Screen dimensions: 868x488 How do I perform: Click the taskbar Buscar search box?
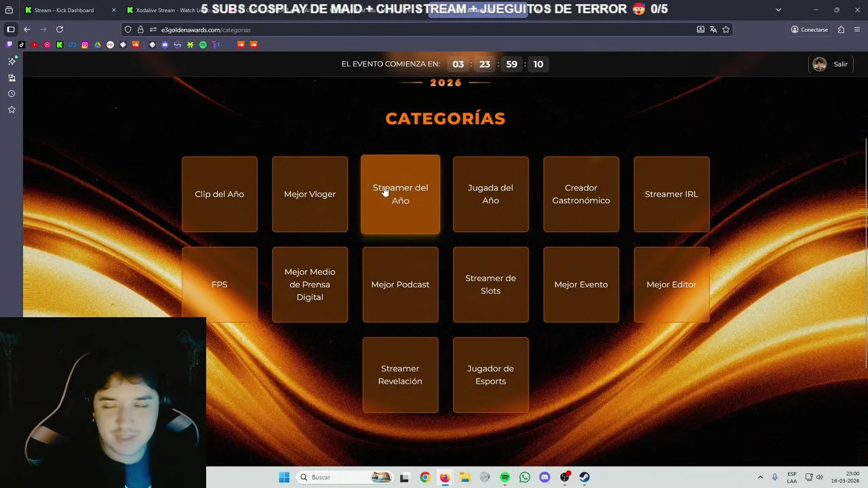pos(346,477)
